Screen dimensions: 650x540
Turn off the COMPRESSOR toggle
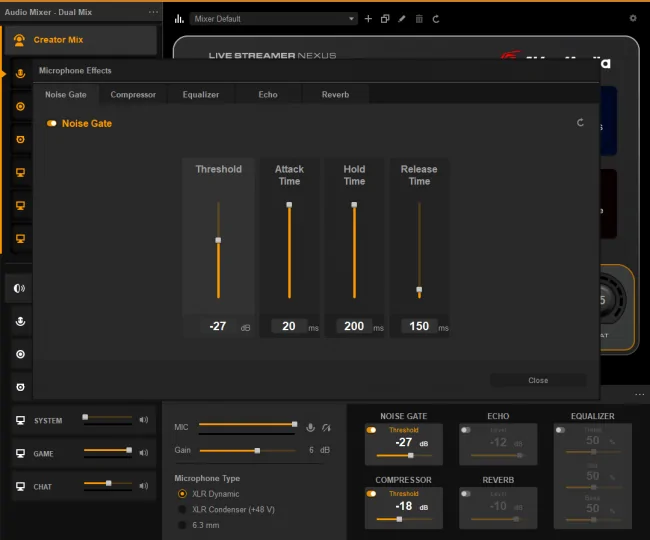coord(371,494)
